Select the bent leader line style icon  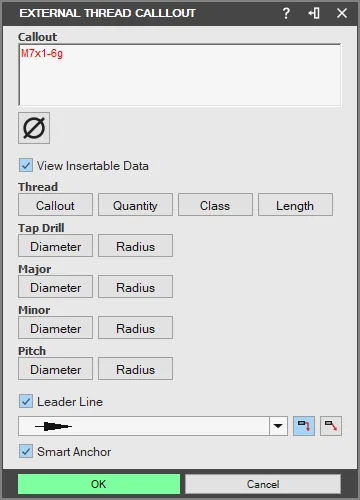[x=304, y=426]
